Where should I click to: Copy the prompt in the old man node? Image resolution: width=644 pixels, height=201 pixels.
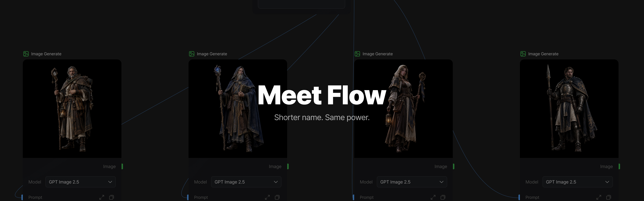(x=112, y=197)
